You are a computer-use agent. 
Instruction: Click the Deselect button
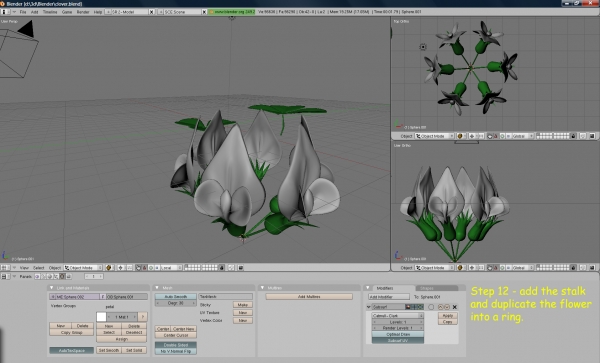click(134, 332)
